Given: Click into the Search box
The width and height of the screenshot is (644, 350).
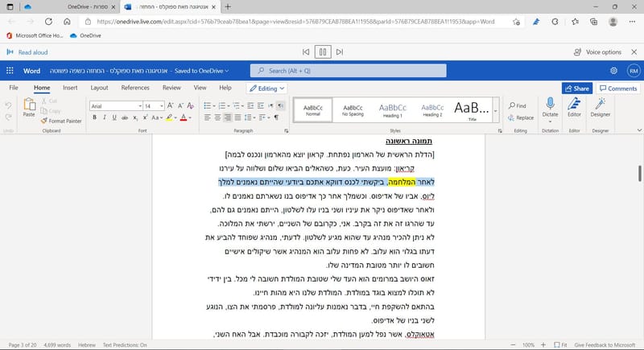Looking at the screenshot, I should pos(348,71).
